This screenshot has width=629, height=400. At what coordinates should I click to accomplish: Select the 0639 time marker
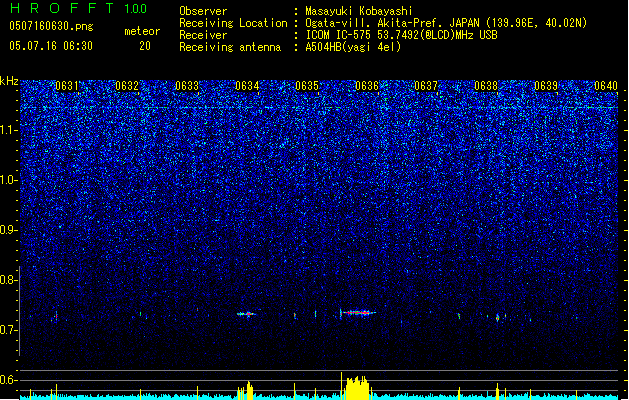(546, 86)
